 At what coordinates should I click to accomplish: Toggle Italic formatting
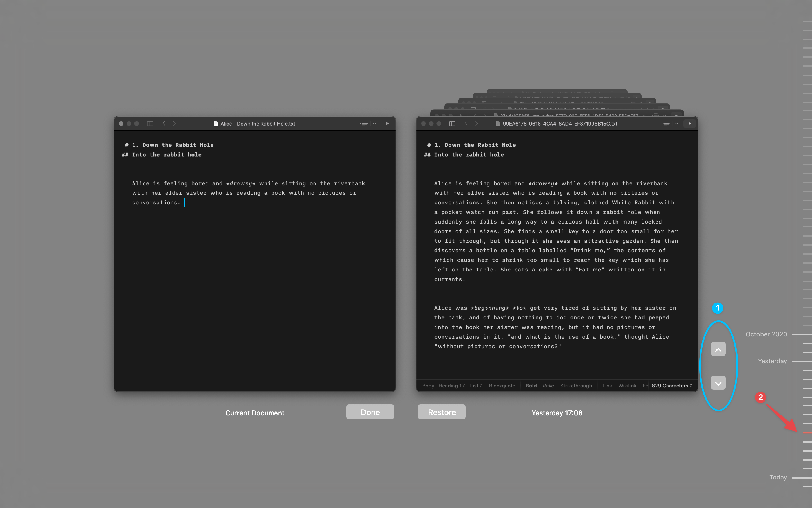click(548, 386)
